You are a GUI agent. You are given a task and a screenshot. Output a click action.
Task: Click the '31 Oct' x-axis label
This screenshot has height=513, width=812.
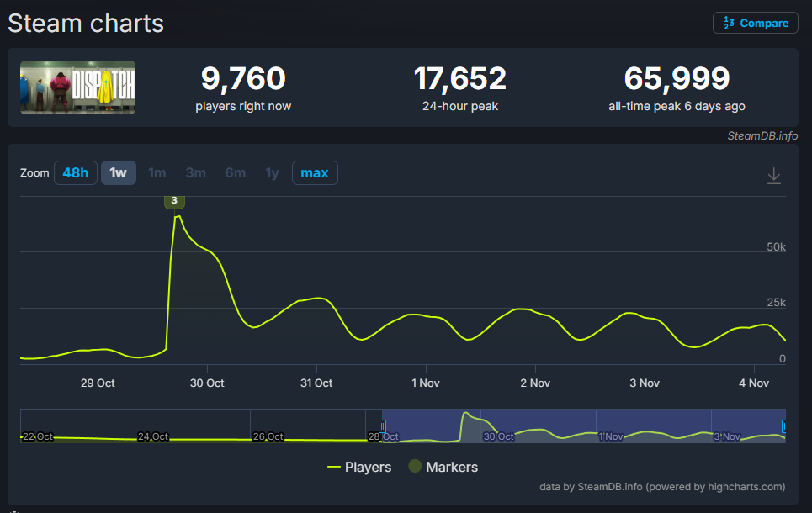click(316, 383)
